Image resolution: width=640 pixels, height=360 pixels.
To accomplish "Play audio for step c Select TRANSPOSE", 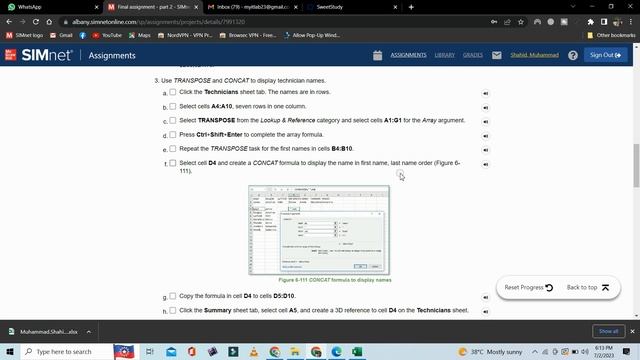I will pos(485,122).
